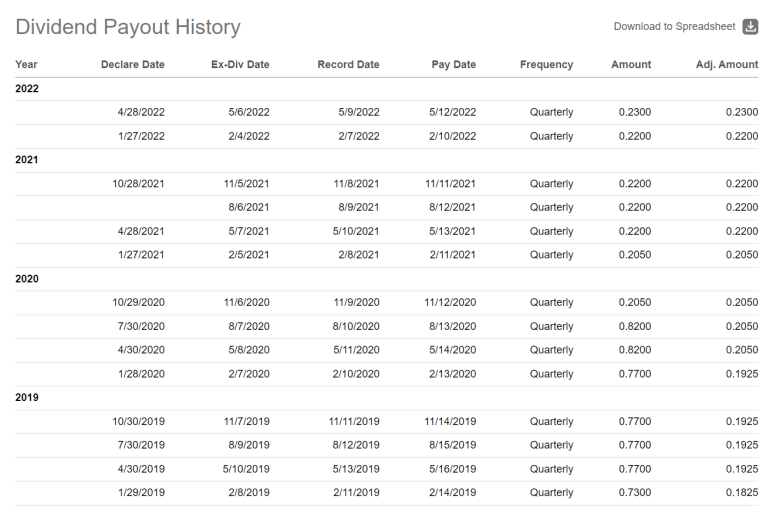The image size is (773, 509).
Task: Click the Adj. Amount column header
Action: pyautogui.click(x=727, y=65)
